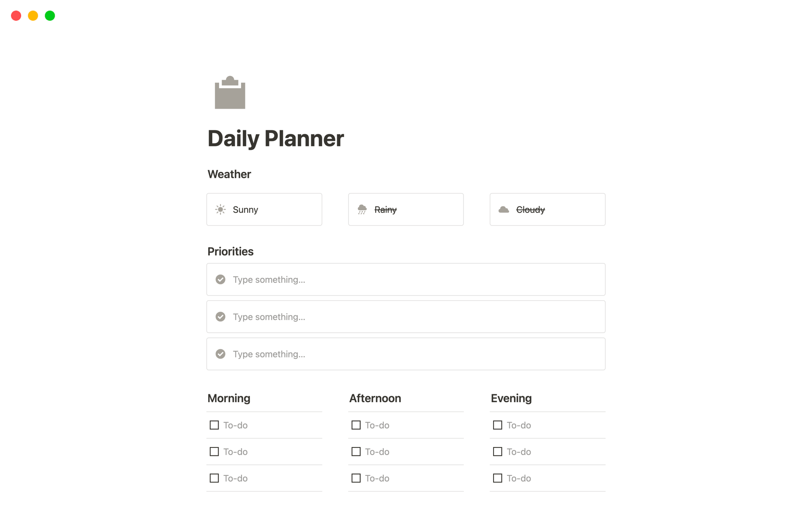Click the Afternoon tab header
Viewport: 812px width, 508px height.
tap(375, 398)
